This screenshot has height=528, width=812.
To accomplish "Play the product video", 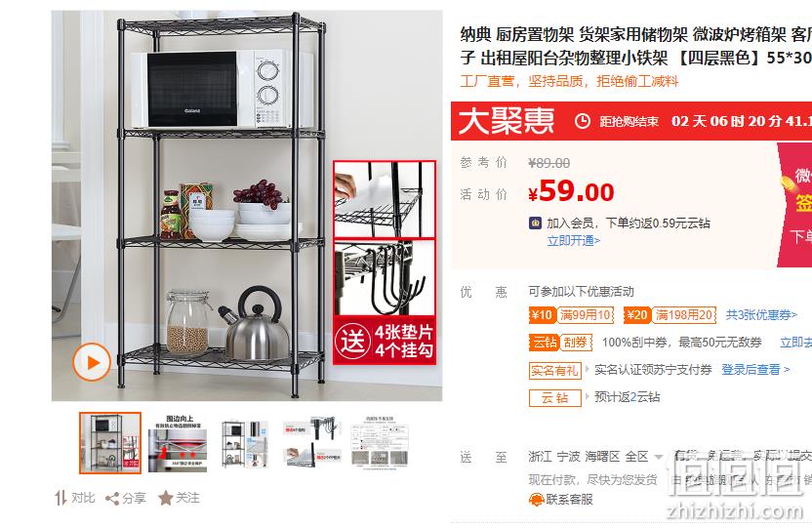I will 91,362.
